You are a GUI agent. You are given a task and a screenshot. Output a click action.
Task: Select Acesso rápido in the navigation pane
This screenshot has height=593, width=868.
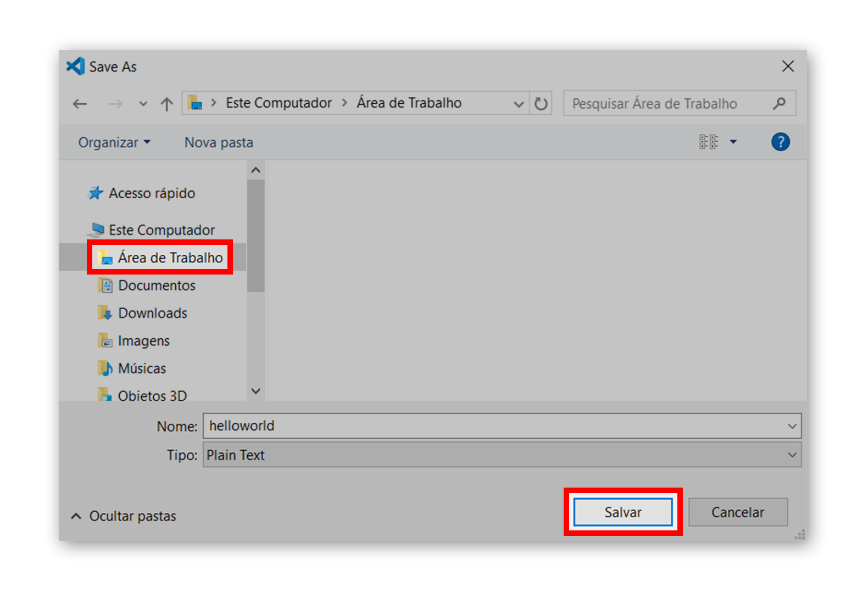(x=152, y=193)
